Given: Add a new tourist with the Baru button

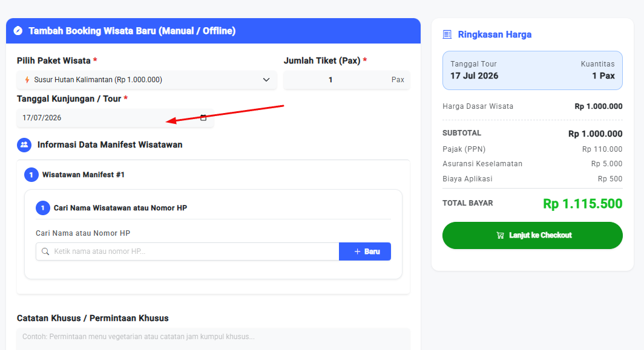Looking at the screenshot, I should 365,251.
